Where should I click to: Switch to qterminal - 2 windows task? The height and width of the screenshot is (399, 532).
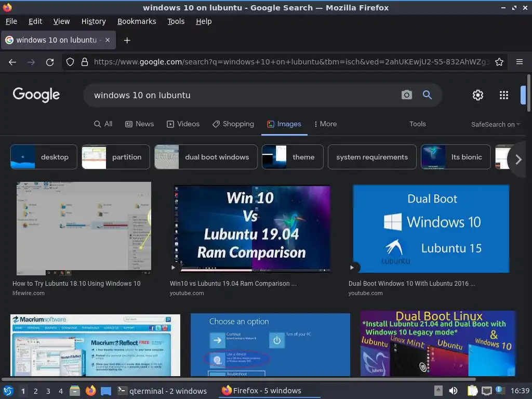162,391
